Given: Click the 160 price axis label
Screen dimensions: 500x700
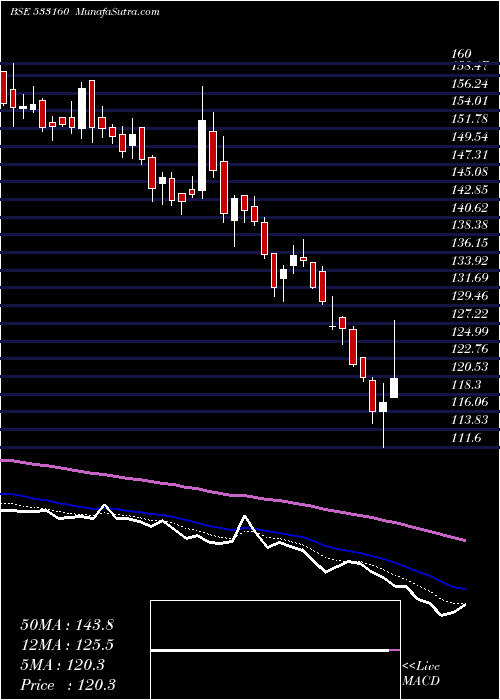Looking at the screenshot, I should (x=463, y=54).
